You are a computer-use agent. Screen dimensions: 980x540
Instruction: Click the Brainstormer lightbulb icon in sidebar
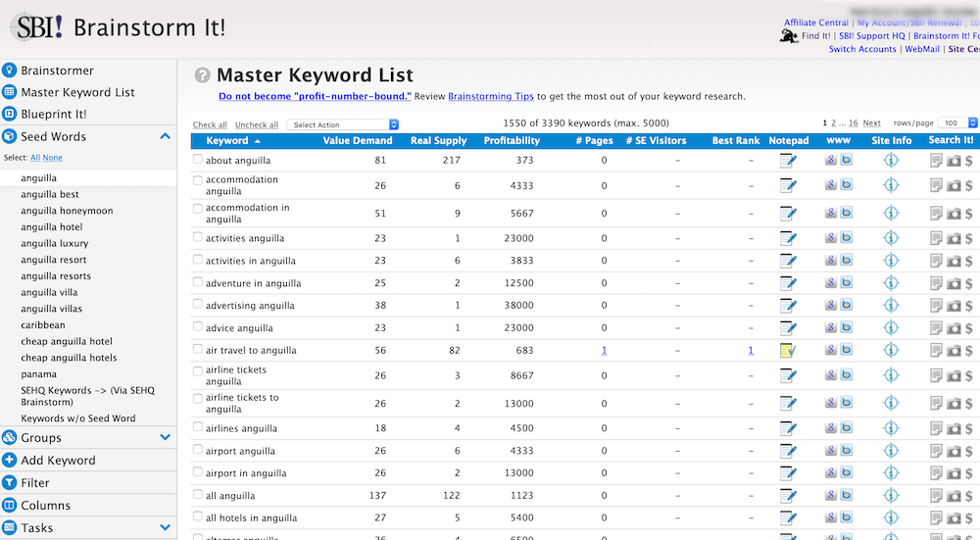(x=10, y=70)
